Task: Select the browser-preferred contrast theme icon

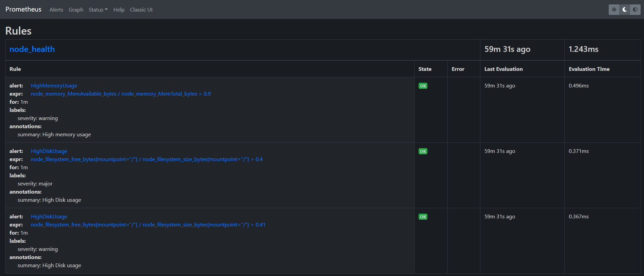Action: coord(635,9)
